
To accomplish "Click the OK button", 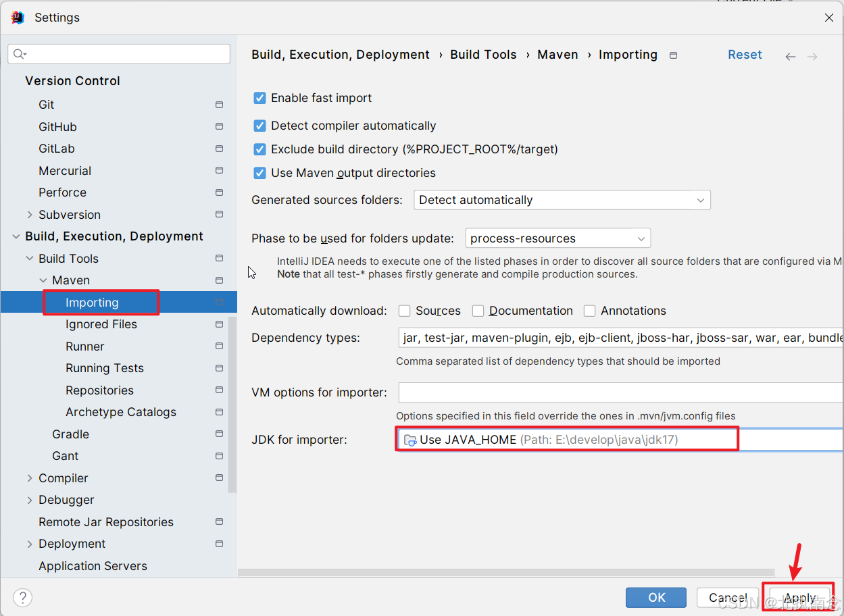I will (656, 598).
